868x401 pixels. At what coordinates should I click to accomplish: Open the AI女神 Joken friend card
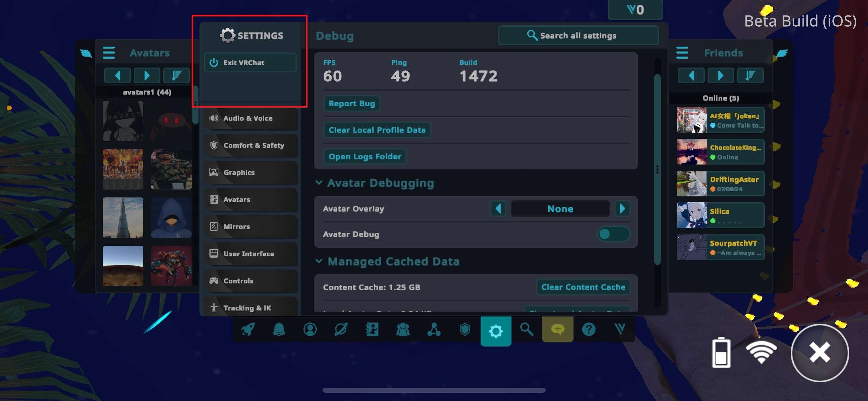coord(721,120)
